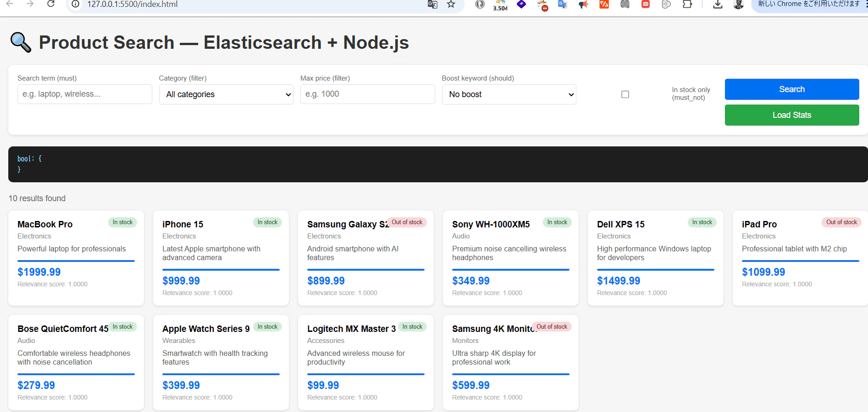This screenshot has height=412, width=868.
Task: Open the gray circles extension icon
Action: click(x=666, y=4)
